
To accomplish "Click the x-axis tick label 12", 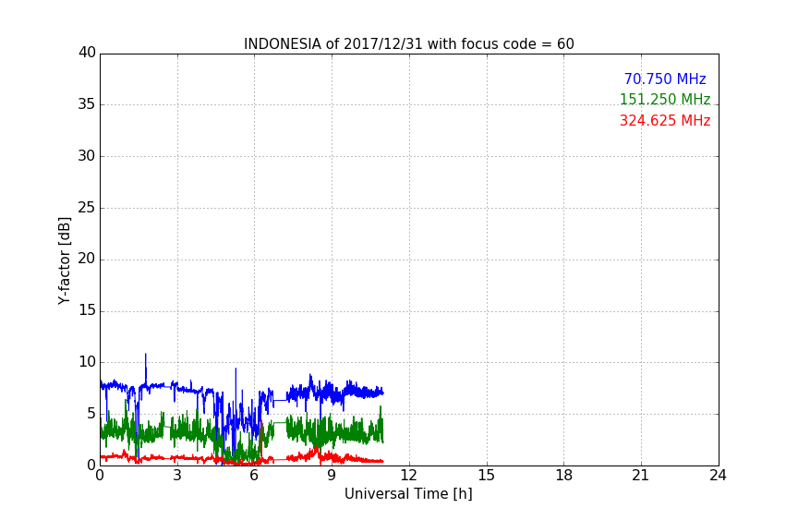I will pos(408,476).
